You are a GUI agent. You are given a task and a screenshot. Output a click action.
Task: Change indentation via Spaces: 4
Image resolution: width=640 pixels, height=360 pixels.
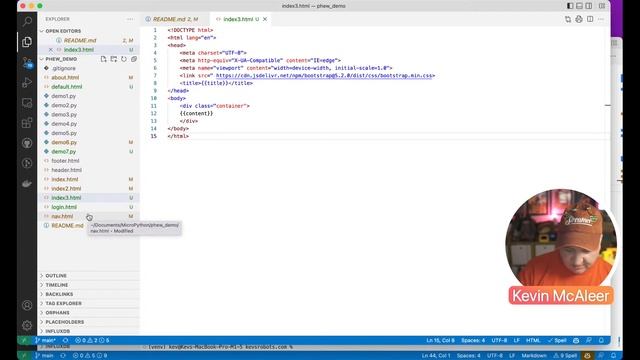(473, 340)
